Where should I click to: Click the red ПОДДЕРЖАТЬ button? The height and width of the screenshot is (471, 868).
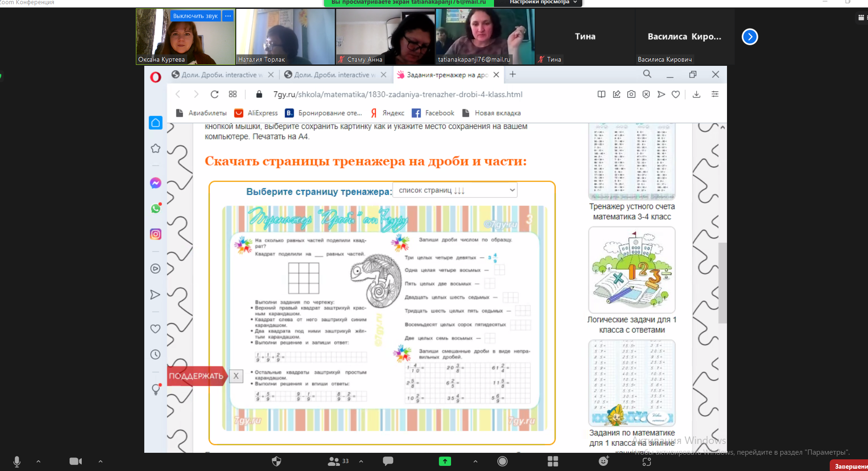[x=196, y=376]
